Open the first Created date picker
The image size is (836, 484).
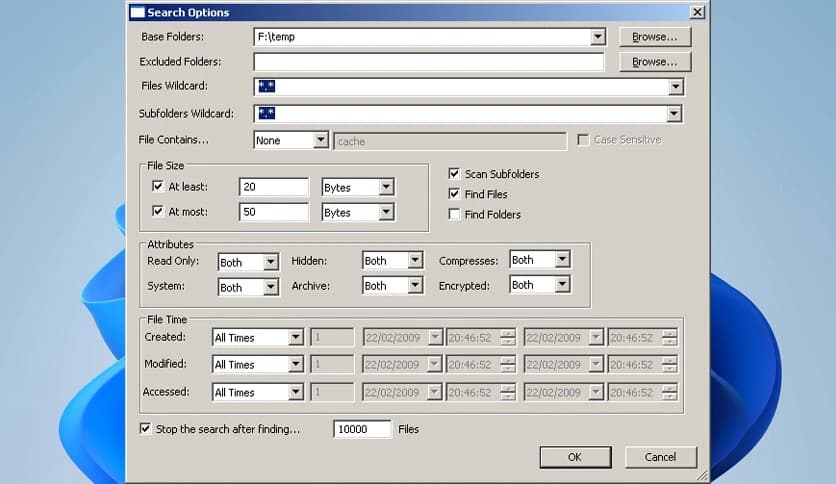(435, 337)
